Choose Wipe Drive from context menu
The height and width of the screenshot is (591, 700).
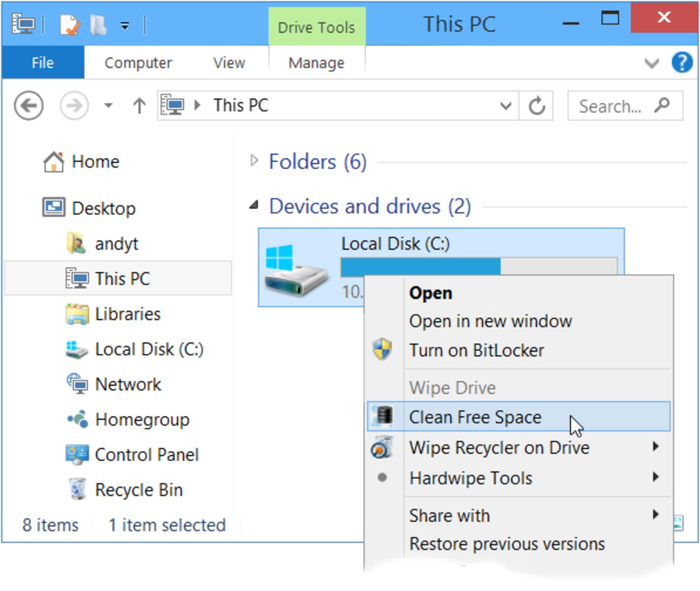[452, 388]
